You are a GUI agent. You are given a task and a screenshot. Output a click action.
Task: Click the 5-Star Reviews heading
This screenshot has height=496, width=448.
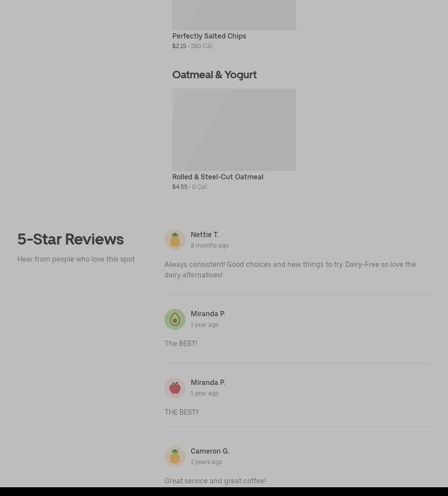(70, 239)
